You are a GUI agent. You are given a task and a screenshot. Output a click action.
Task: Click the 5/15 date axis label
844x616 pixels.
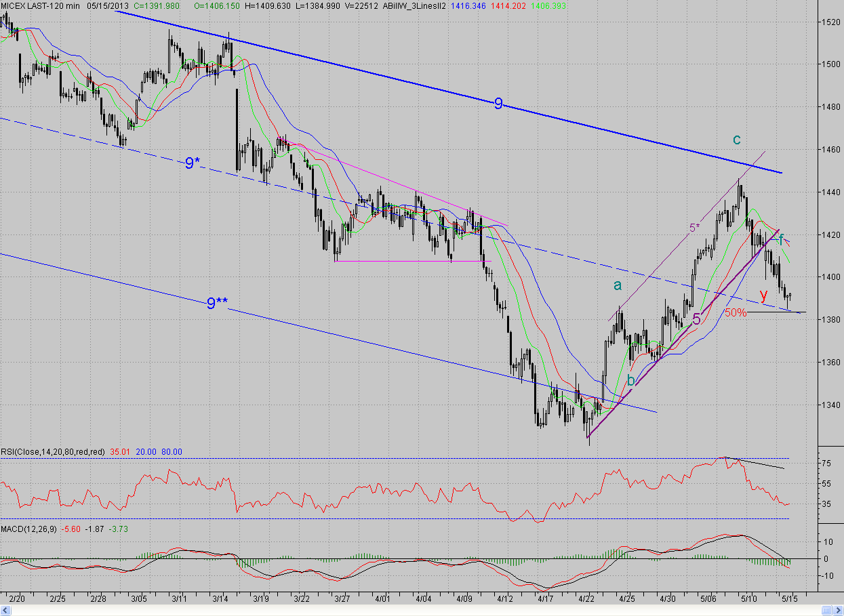pyautogui.click(x=789, y=600)
